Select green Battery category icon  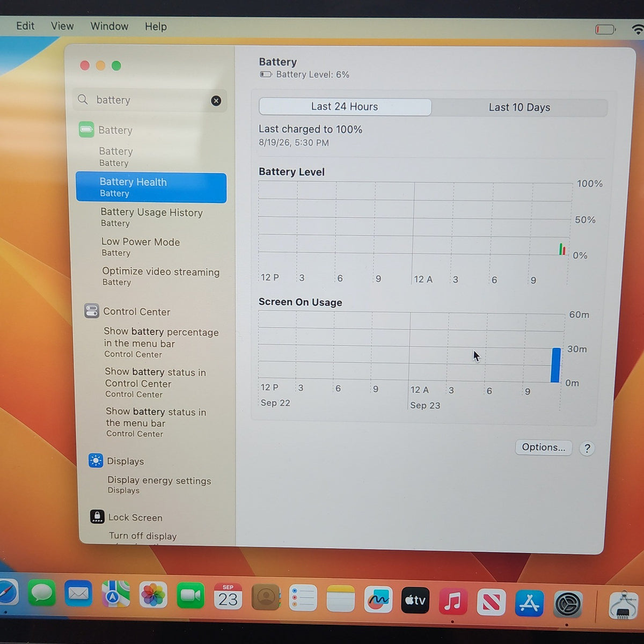tap(86, 129)
